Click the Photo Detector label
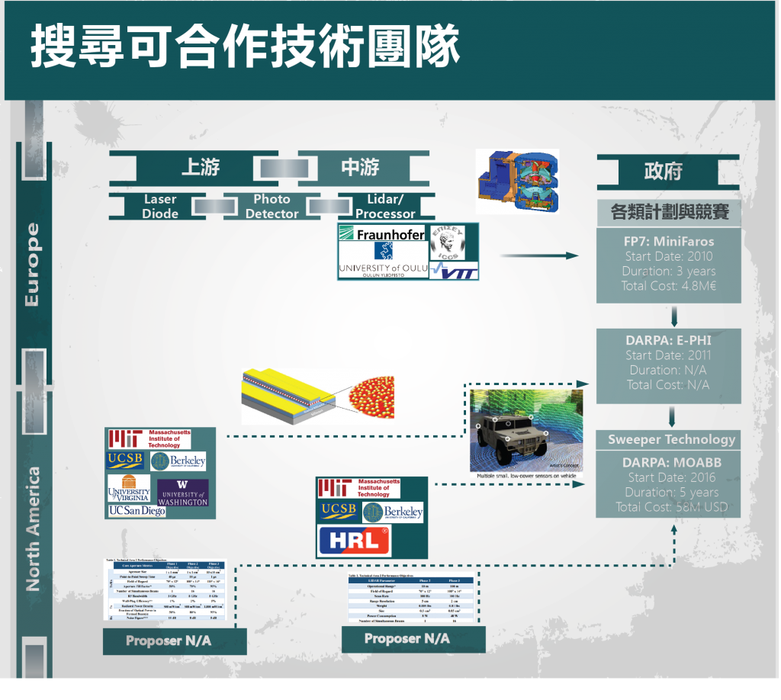This screenshot has height=700, width=781. tap(272, 206)
